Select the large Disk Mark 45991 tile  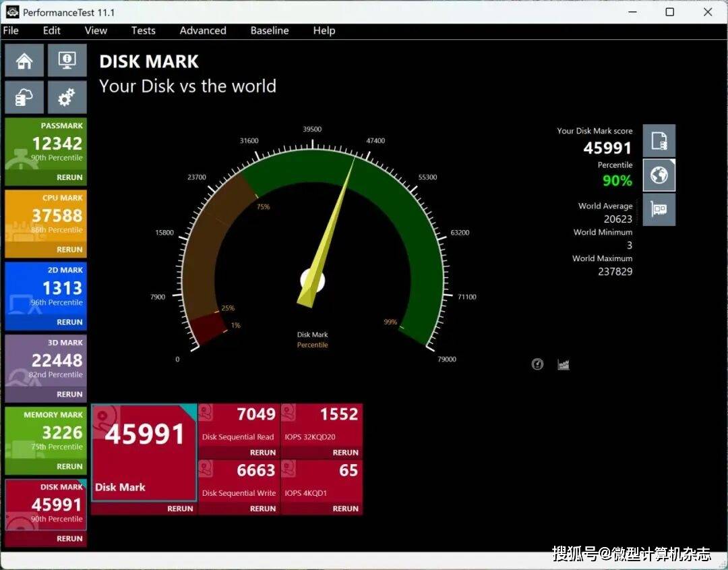[144, 453]
